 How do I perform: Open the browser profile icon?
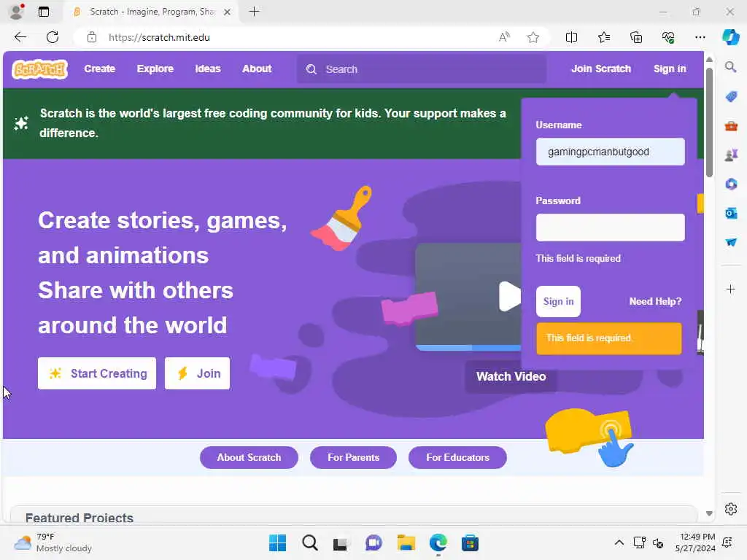pyautogui.click(x=17, y=12)
